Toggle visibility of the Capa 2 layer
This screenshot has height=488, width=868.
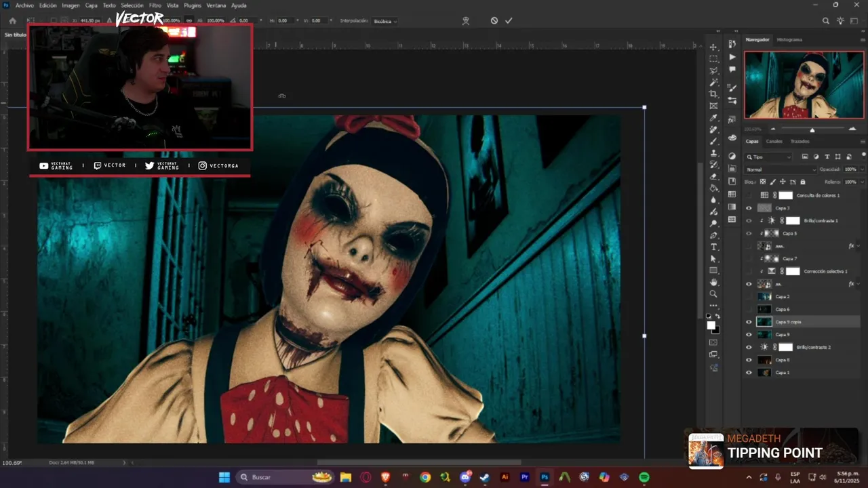[749, 297]
